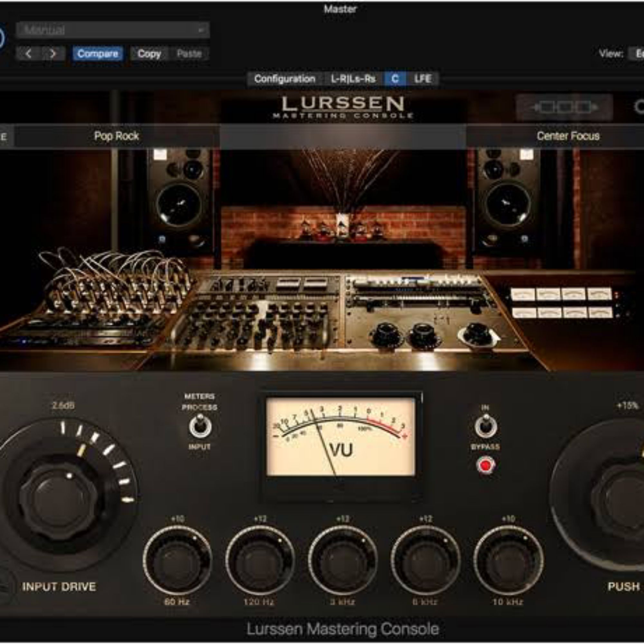Open the Manual preset dropdown
The height and width of the screenshot is (644, 644).
[x=113, y=30]
